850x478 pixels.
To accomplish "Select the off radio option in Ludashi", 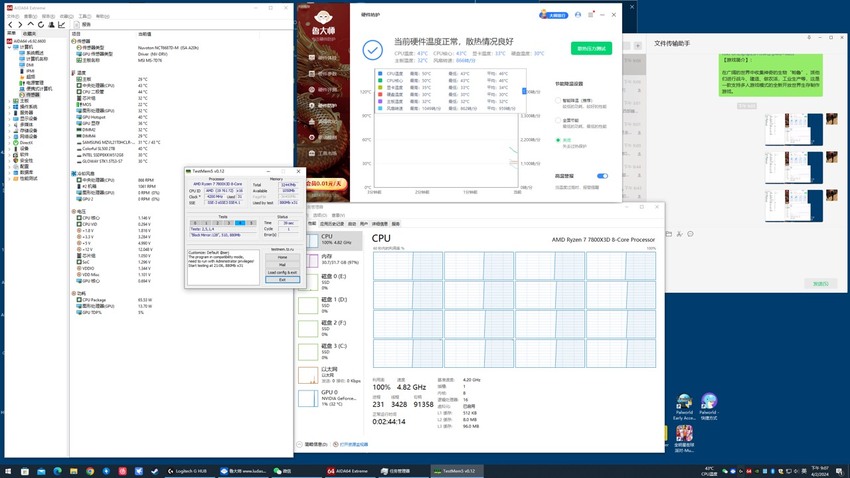I will click(x=558, y=140).
